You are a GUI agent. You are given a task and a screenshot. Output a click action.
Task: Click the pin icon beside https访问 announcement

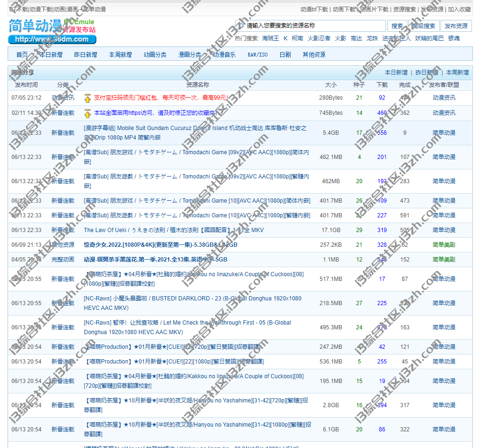pos(87,113)
